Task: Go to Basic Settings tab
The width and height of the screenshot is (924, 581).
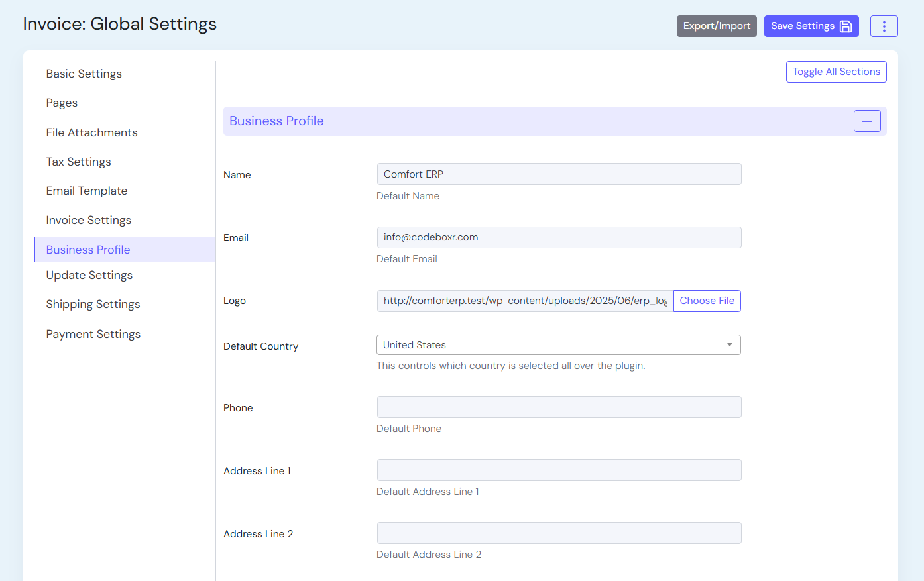Action: click(x=84, y=74)
